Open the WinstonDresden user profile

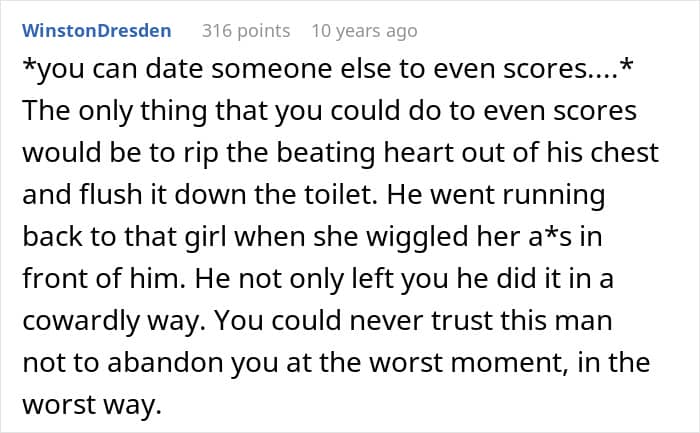(x=96, y=30)
